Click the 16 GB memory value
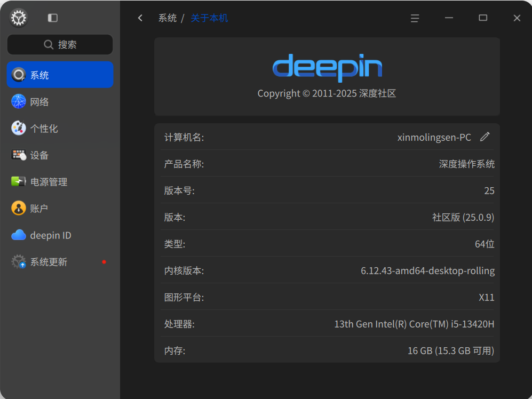532x399 pixels. [450, 350]
